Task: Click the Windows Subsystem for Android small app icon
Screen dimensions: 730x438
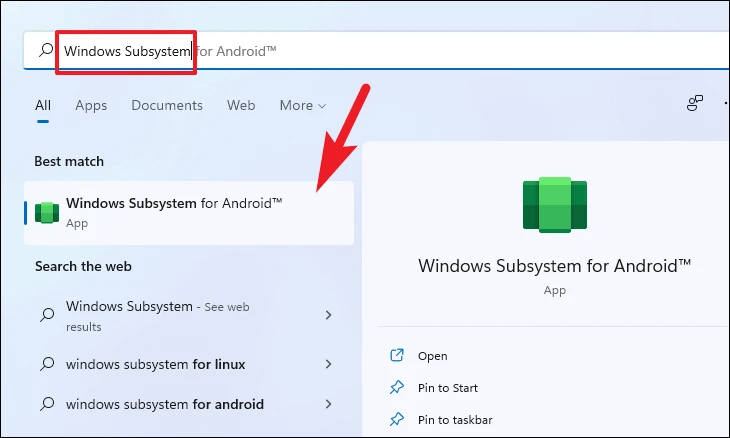Action: coord(47,213)
